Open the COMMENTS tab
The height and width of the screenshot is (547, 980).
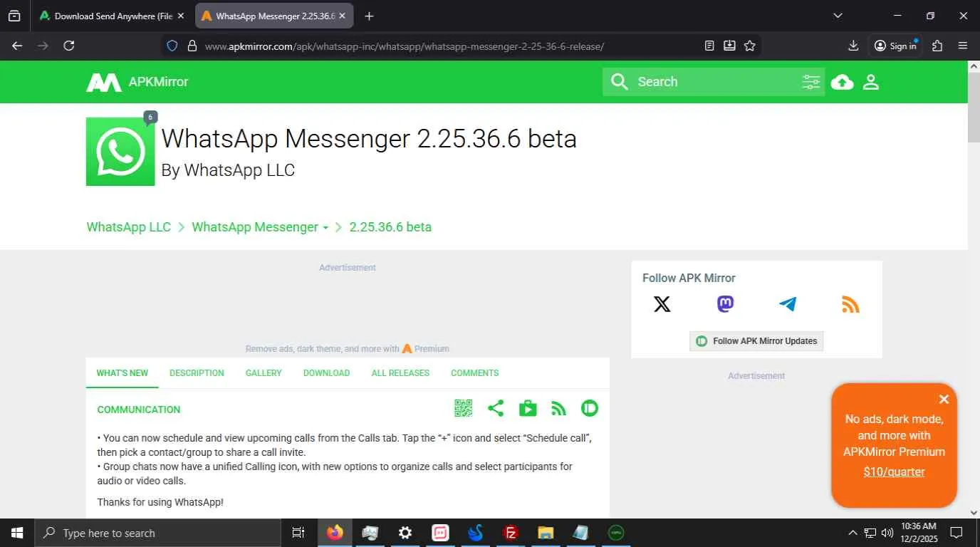(x=474, y=373)
